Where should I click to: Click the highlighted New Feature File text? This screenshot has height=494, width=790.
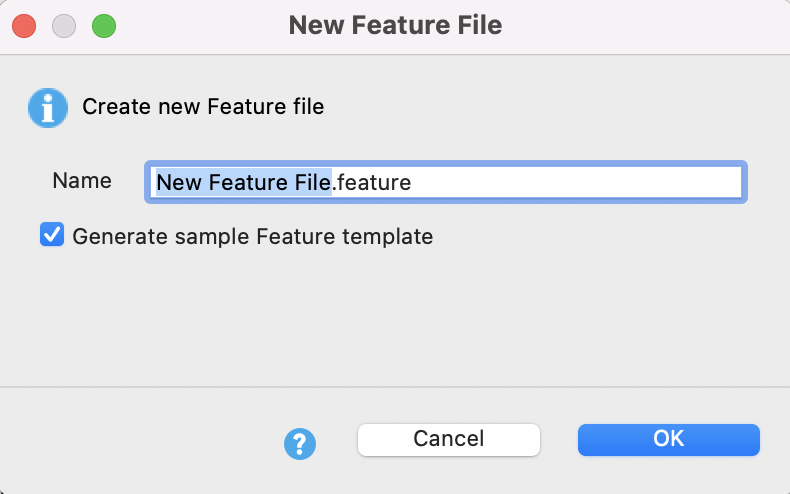[243, 182]
